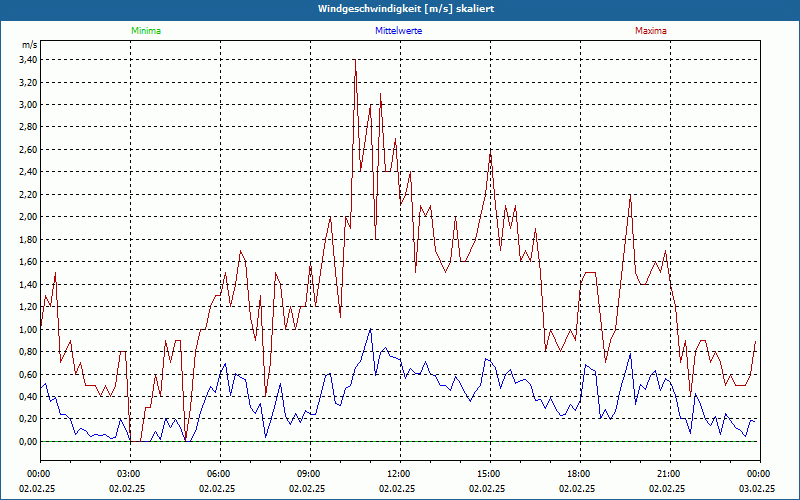Click the 03:00 time axis label

tap(131, 474)
